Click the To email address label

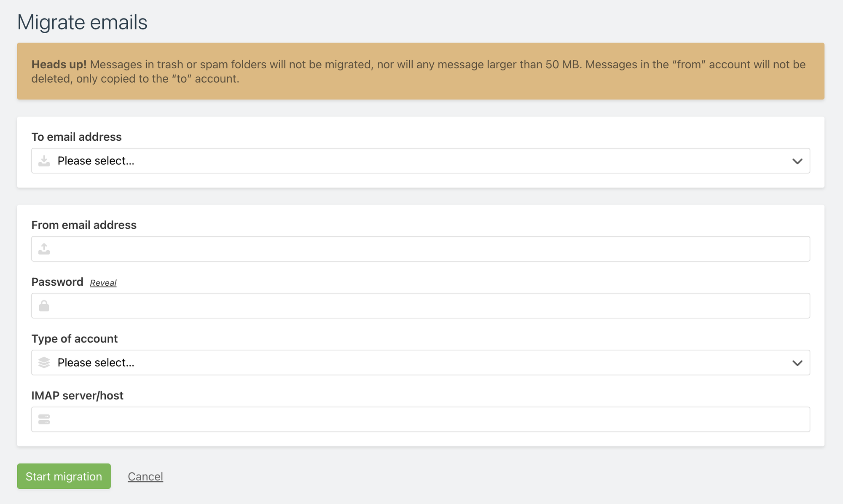76,137
